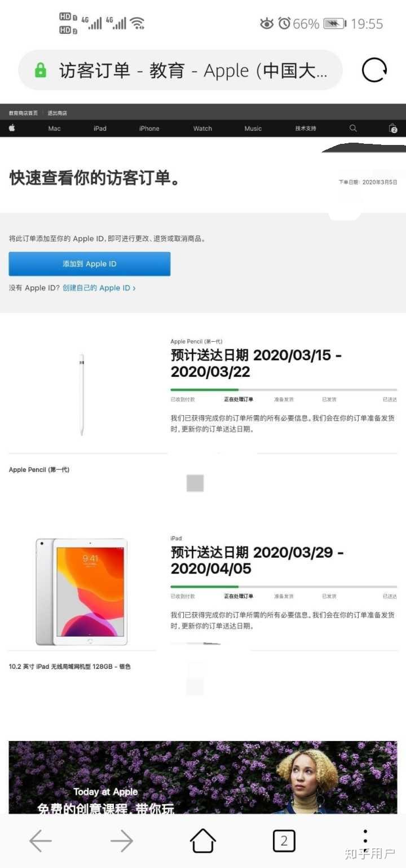The width and height of the screenshot is (406, 868).
Task: Tap the Apple Pencil order progress bar
Action: [284, 390]
